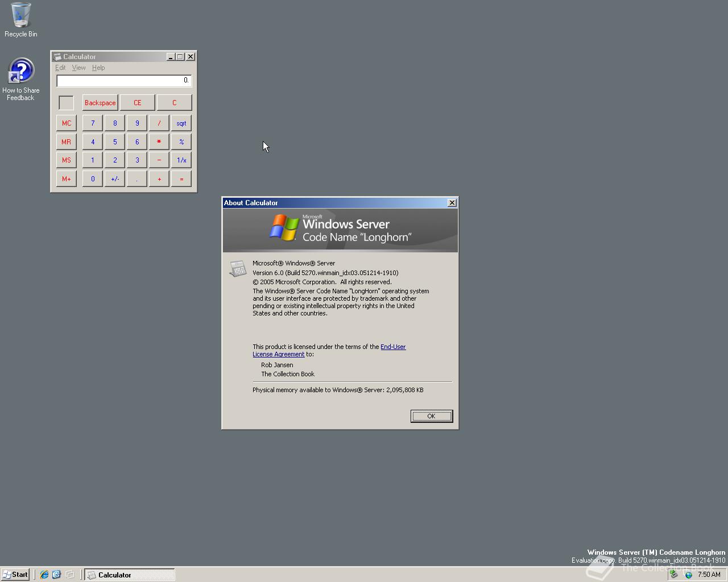The width and height of the screenshot is (728, 582).
Task: Open the End-User License Agreement link
Action: point(392,347)
